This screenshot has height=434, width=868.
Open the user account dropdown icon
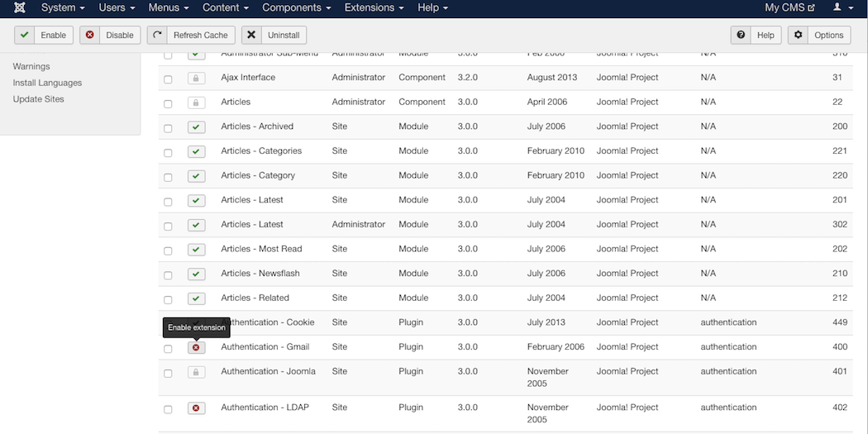pyautogui.click(x=841, y=7)
